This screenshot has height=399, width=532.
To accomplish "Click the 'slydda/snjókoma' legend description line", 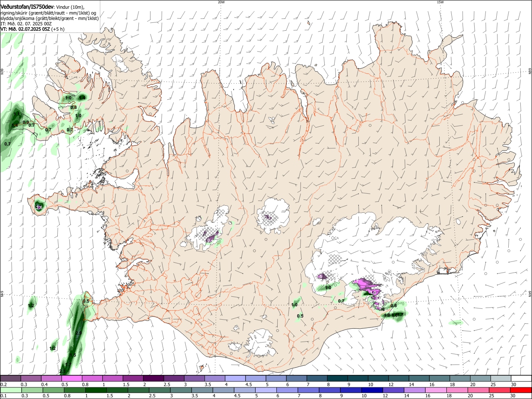I will coord(49,18).
